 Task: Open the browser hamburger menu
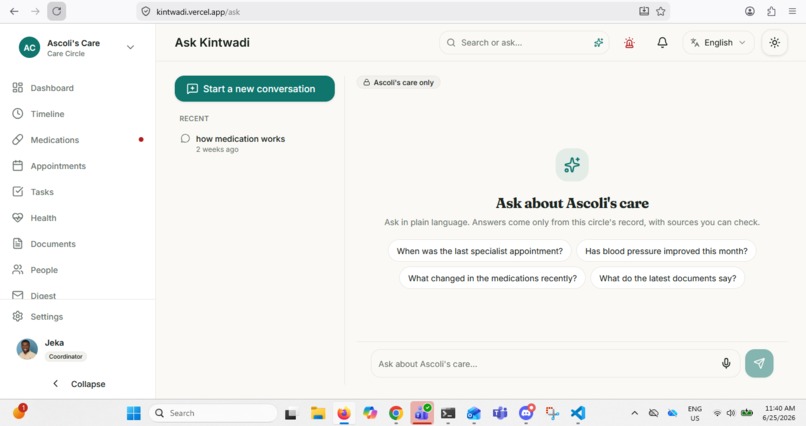click(792, 11)
